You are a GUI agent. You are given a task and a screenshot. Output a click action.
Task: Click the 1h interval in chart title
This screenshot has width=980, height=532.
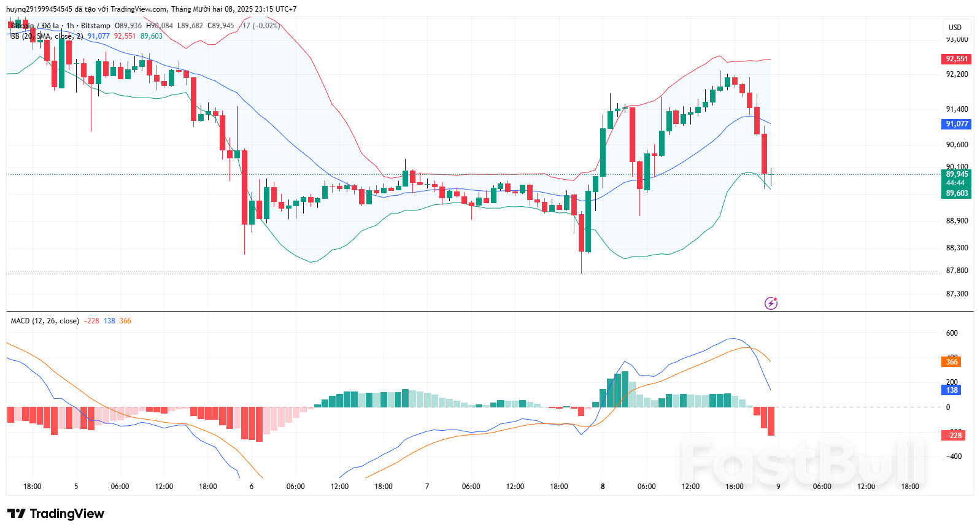[70, 26]
